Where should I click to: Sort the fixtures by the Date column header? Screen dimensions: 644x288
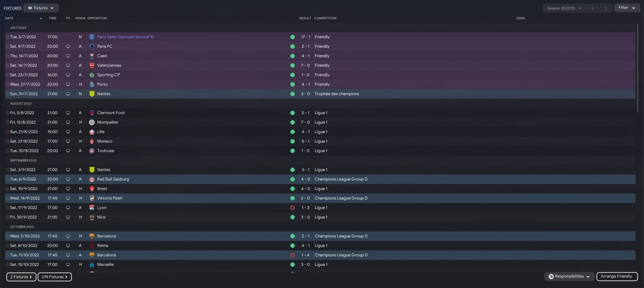click(10, 18)
